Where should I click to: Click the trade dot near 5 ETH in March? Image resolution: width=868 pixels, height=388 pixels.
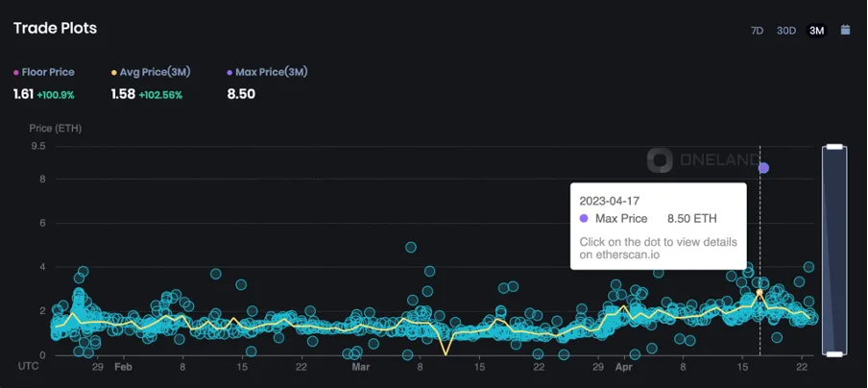tap(411, 247)
